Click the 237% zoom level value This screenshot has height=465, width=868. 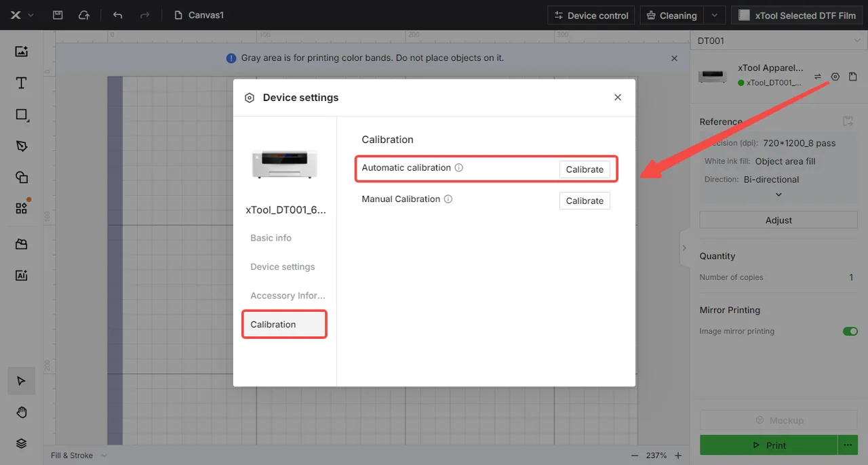[656, 456]
